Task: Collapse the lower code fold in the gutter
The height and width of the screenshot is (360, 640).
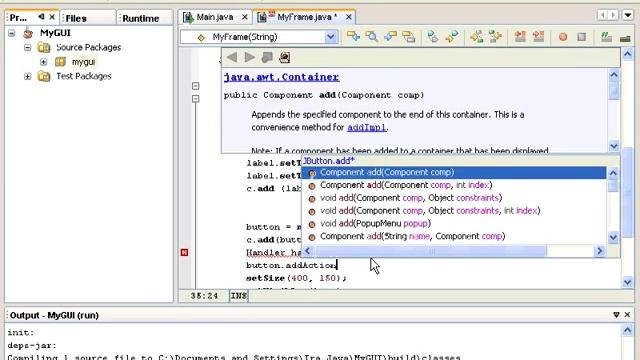Action: point(196,99)
